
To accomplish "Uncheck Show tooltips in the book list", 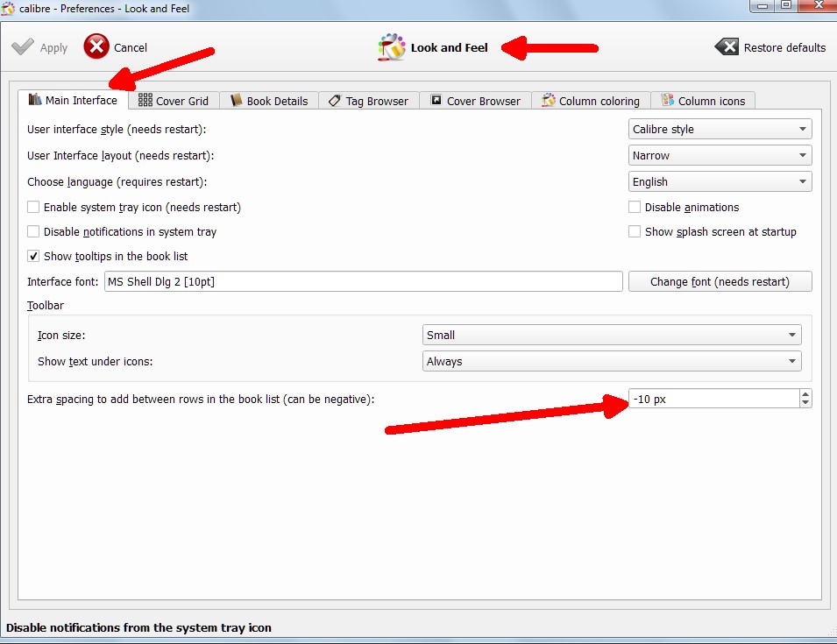I will pos(33,256).
